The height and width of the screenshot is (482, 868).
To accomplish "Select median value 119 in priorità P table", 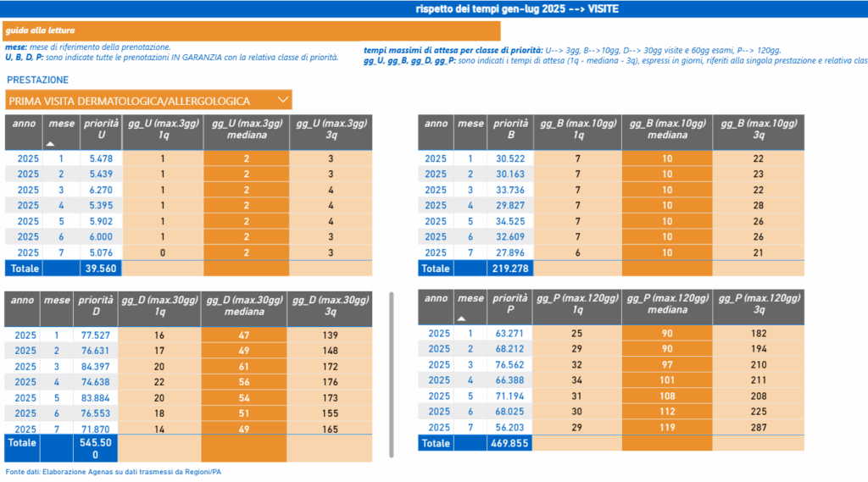I will (666, 427).
